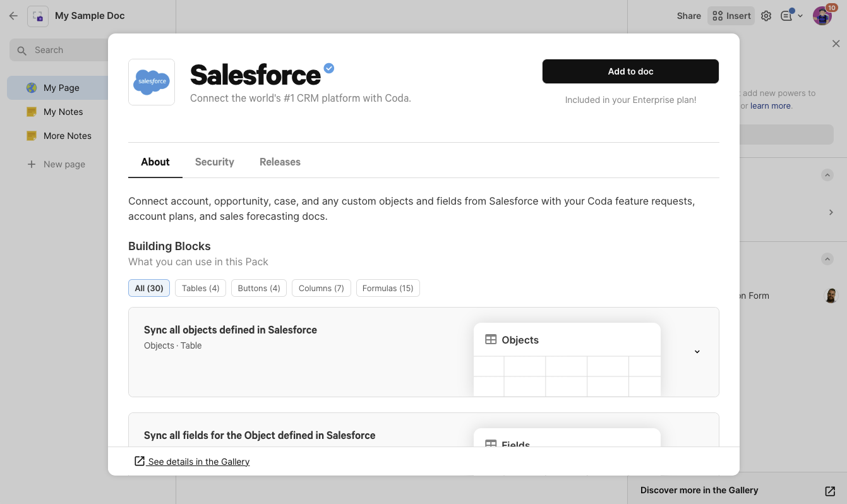Click external link icon beside Discover more
847x504 pixels.
[x=830, y=491]
